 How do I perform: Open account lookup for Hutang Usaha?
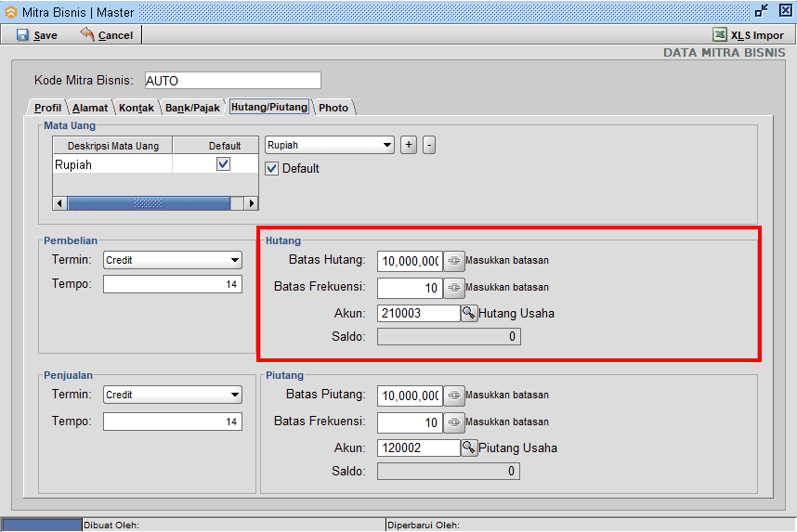click(x=469, y=314)
